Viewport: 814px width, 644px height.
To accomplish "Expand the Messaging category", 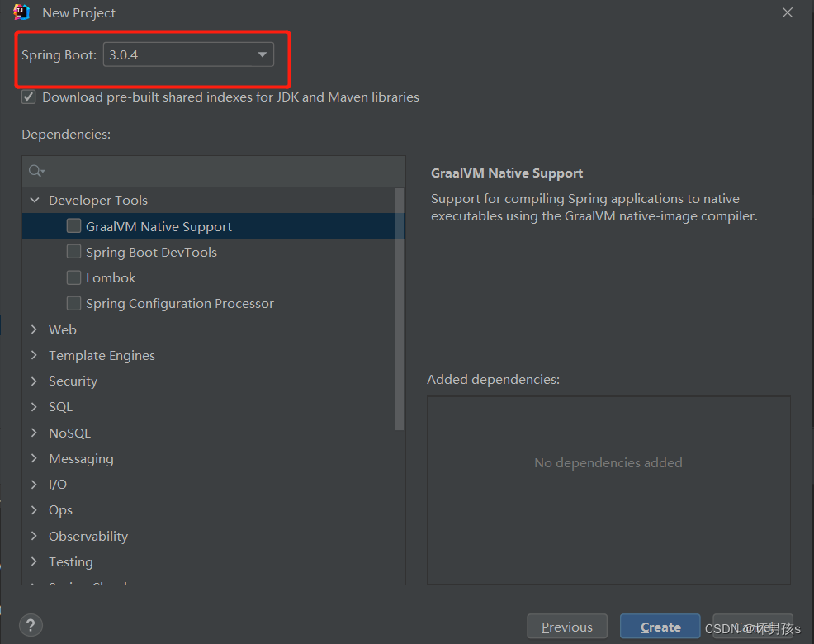I will pyautogui.click(x=35, y=458).
